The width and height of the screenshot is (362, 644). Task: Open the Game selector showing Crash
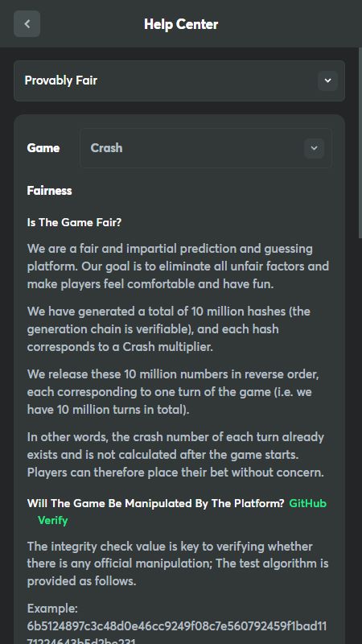pos(206,148)
